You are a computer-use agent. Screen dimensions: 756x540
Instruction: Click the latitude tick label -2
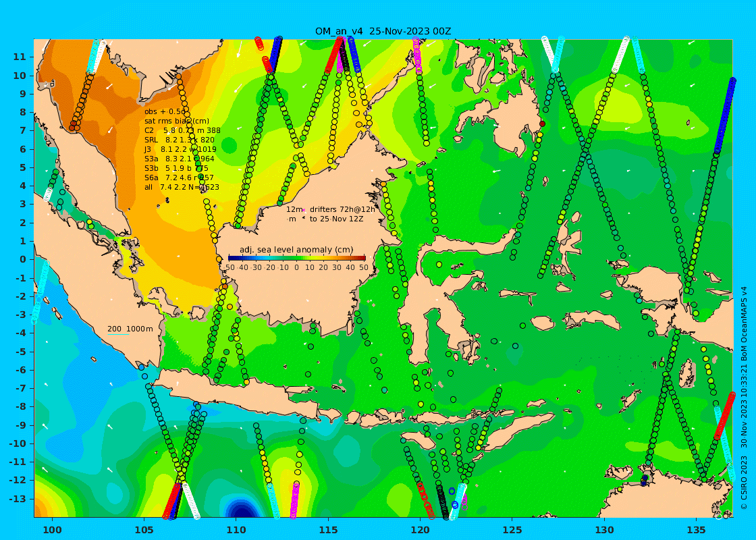[x=21, y=296]
